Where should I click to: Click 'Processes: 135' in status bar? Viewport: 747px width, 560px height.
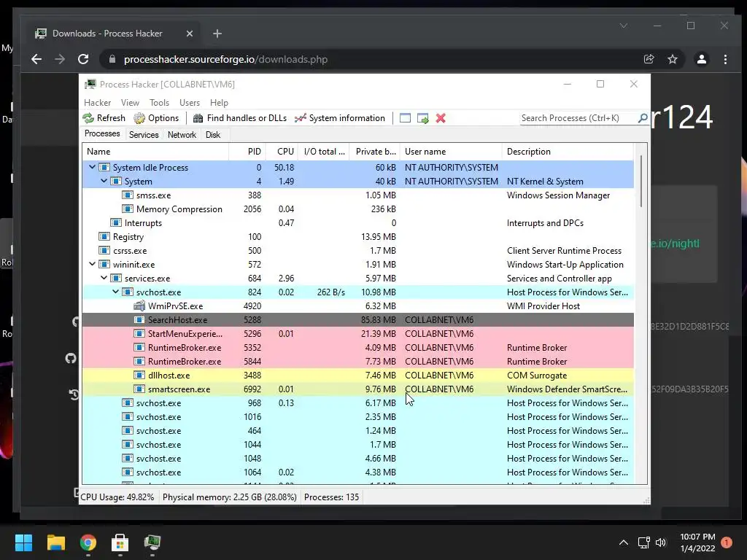[x=332, y=497]
